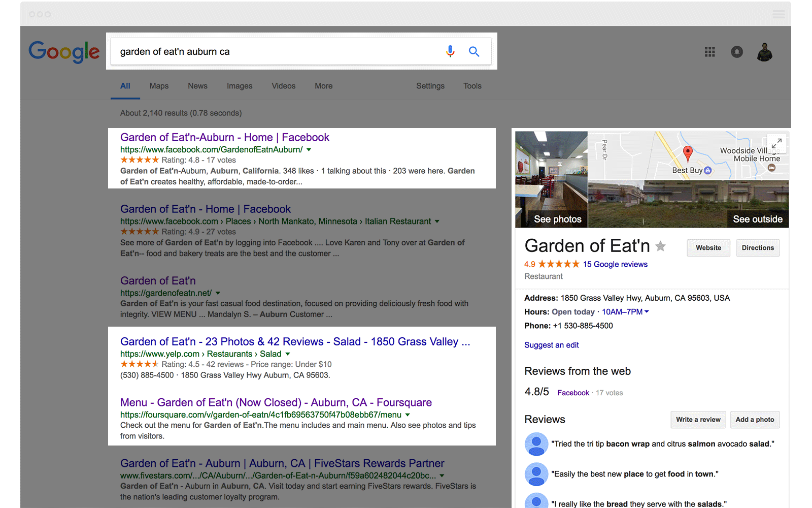Expand the map with the fullscreen arrows icon
Viewport: 812px width, 508px height.
pos(776,144)
